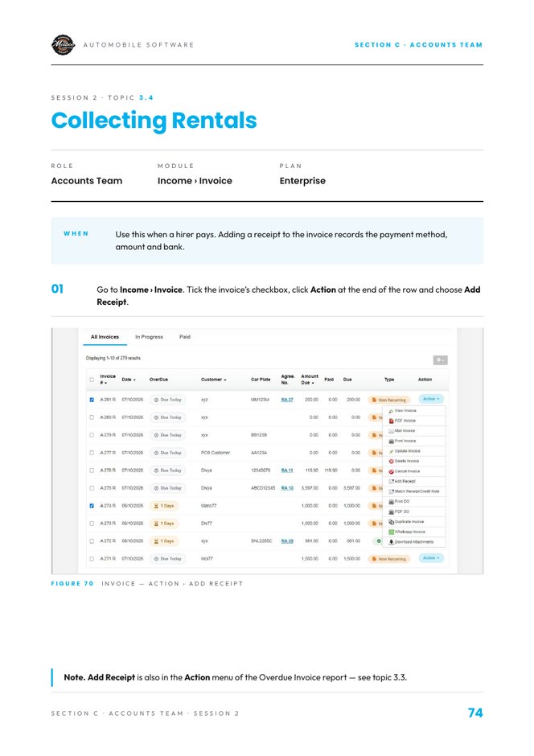Tick the checkbox for invoice A 276 R
This screenshot has width=534, height=756.
pyautogui.click(x=92, y=470)
